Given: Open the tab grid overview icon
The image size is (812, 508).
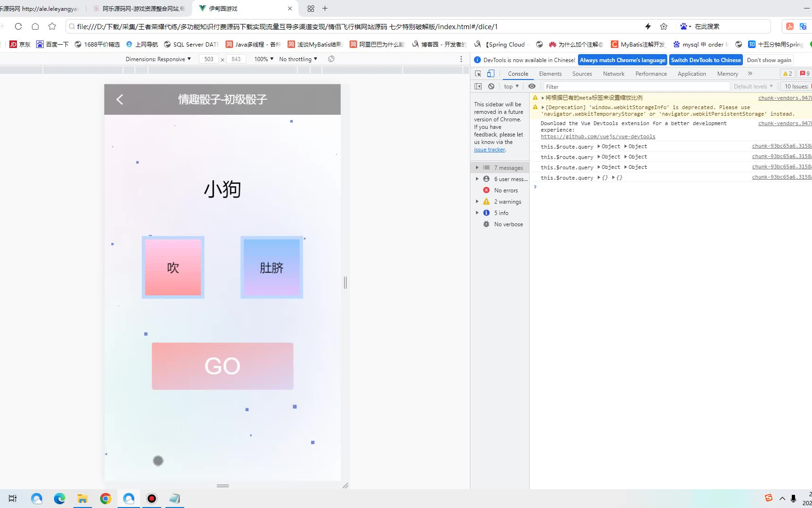Looking at the screenshot, I should 311,8.
